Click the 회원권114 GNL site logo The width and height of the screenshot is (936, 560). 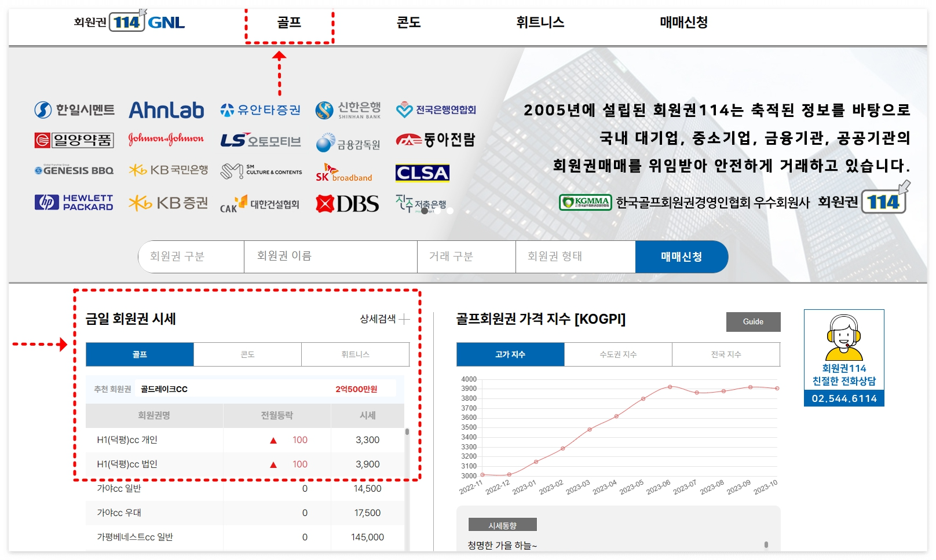[x=129, y=22]
